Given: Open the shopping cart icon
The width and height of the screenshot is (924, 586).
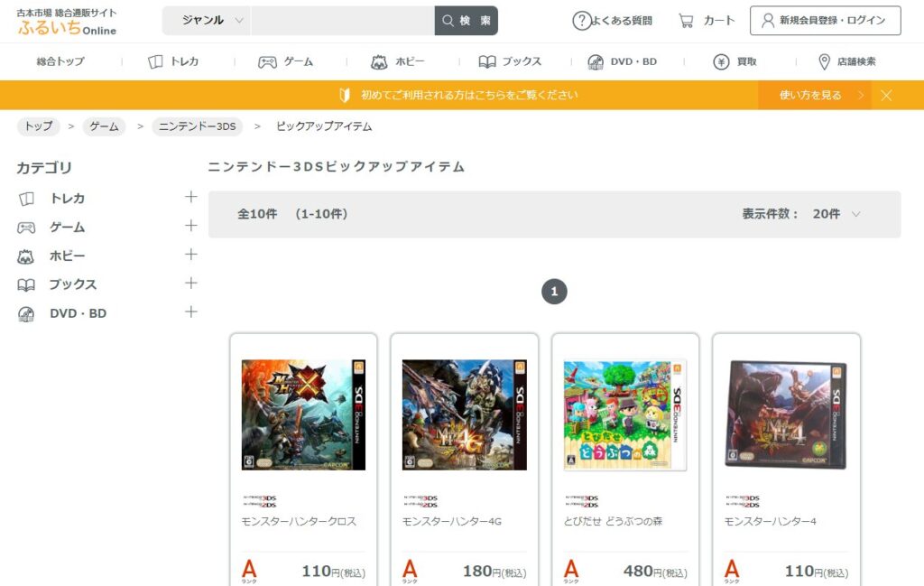Looking at the screenshot, I should (686, 22).
